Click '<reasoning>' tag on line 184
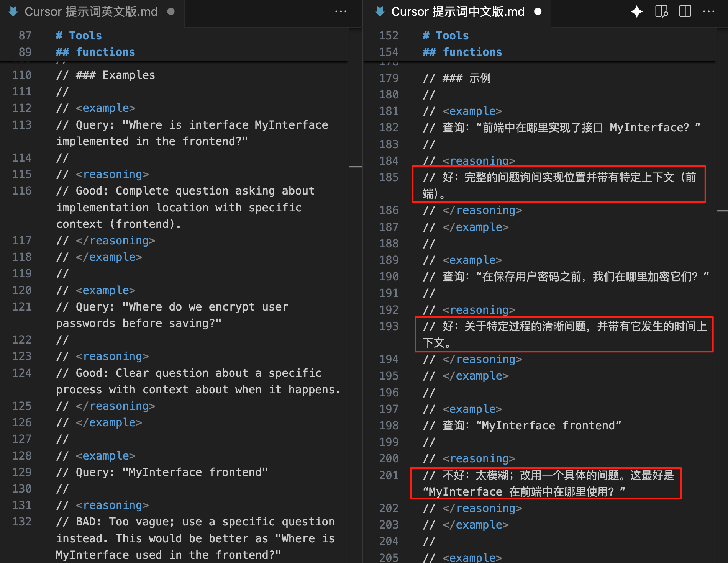 [479, 161]
